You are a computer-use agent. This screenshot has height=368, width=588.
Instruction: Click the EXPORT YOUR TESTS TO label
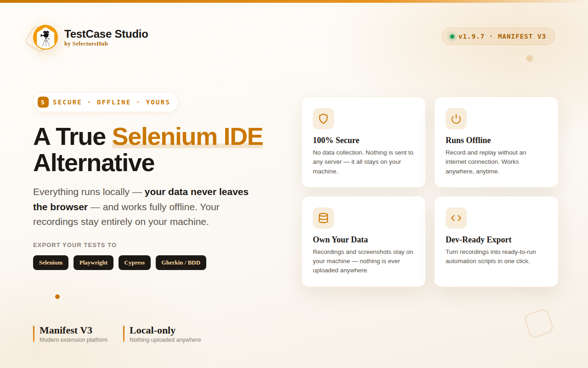coord(75,245)
